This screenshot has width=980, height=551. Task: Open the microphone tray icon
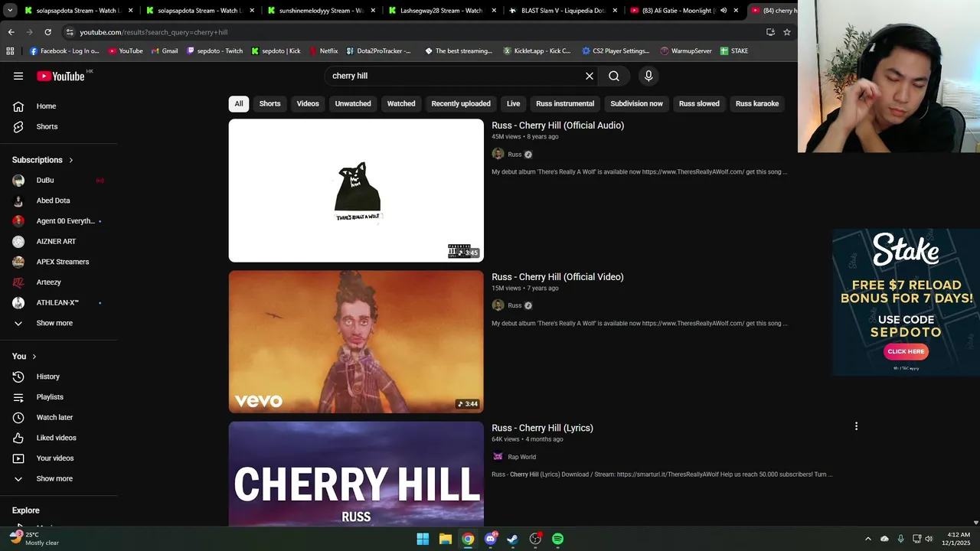900,539
